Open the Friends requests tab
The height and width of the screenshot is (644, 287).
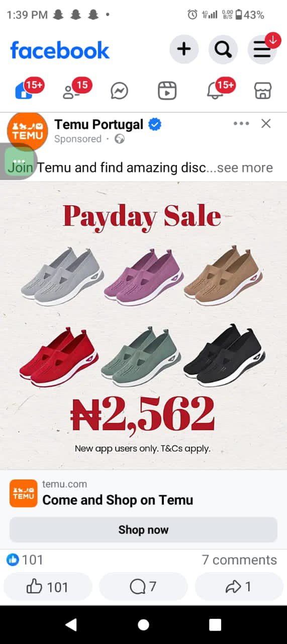click(x=71, y=91)
